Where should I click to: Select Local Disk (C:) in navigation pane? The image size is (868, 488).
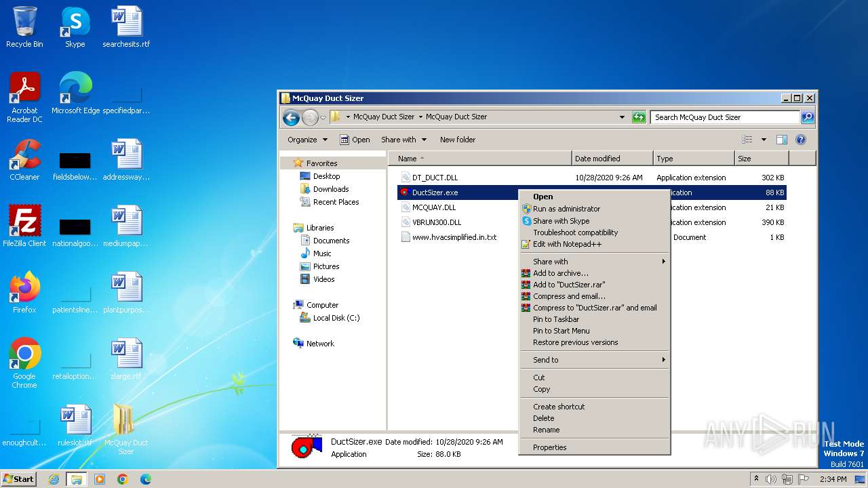coord(336,318)
